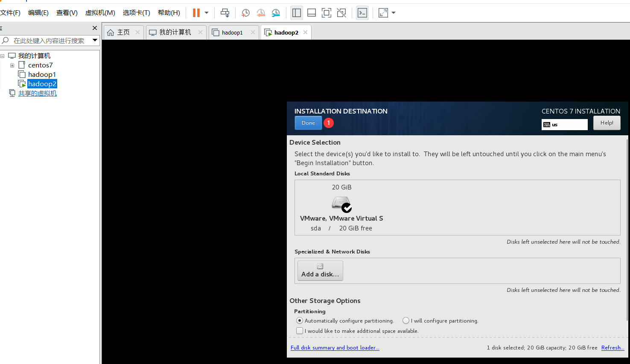630x364 pixels.
Task: Open the 帮助(H) menu
Action: pyautogui.click(x=169, y=13)
